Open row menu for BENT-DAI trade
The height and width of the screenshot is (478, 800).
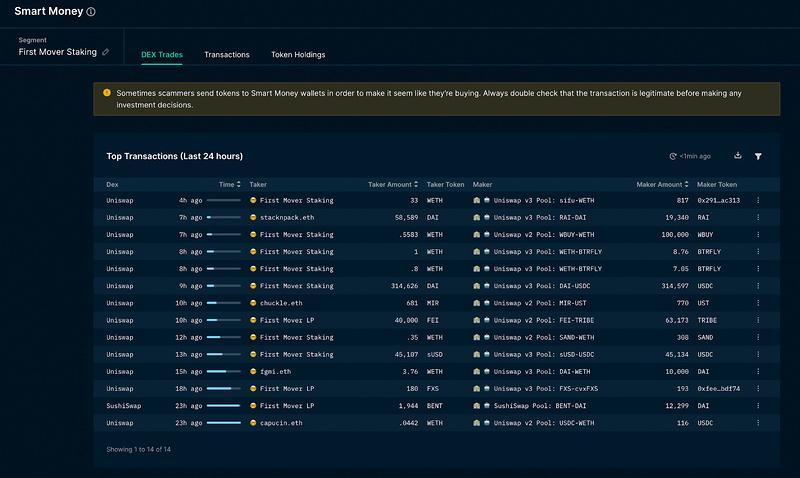point(758,406)
